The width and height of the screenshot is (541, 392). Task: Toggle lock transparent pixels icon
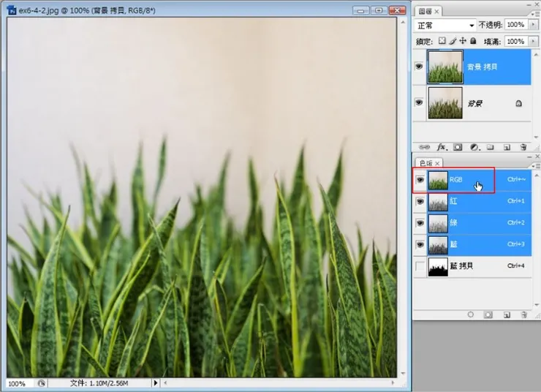(442, 42)
